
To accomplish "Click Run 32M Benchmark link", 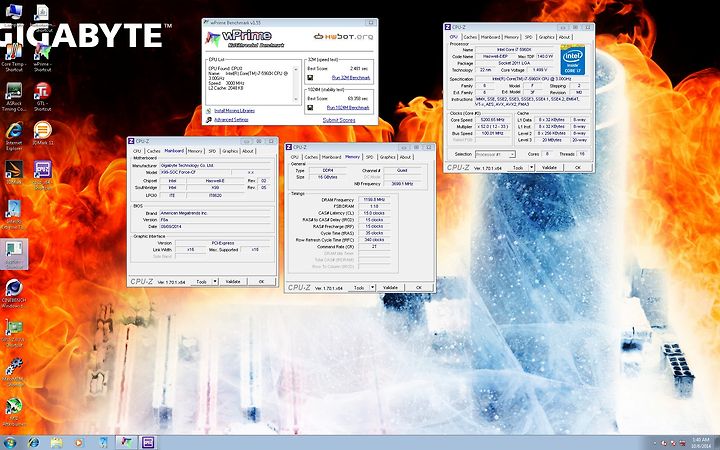I will (351, 78).
